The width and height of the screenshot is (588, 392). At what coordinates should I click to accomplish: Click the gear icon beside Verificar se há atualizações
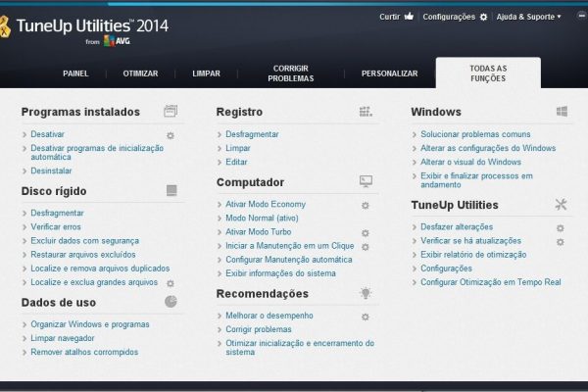point(561,241)
